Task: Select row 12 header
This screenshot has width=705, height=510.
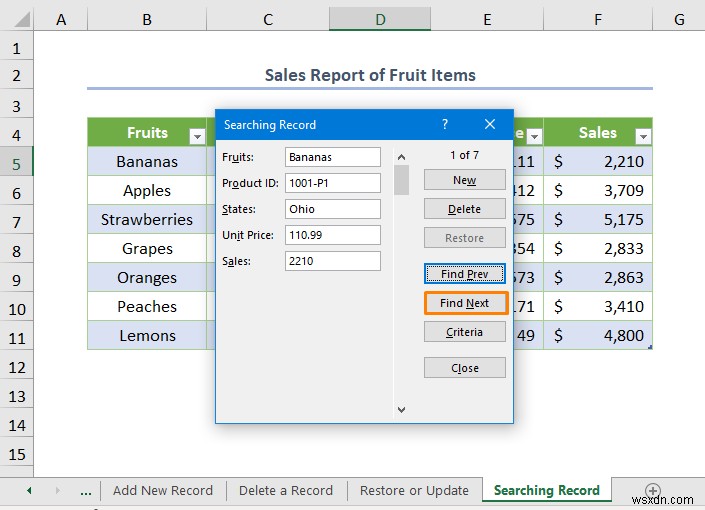Action: [17, 367]
